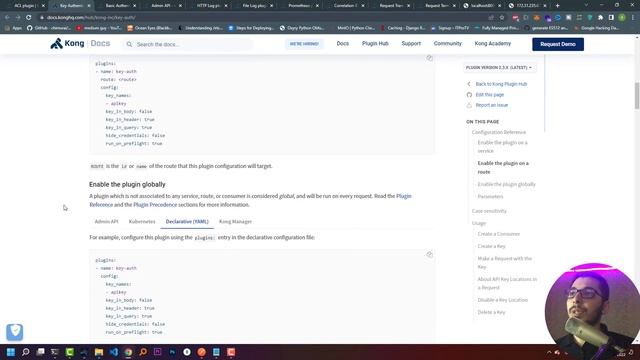Image resolution: width=640 pixels, height=360 pixels.
Task: Jump to Create a Key in the sidebar
Action: (x=491, y=246)
